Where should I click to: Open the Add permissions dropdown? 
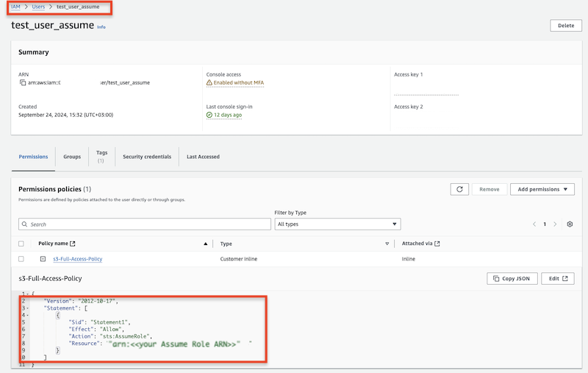(542, 189)
